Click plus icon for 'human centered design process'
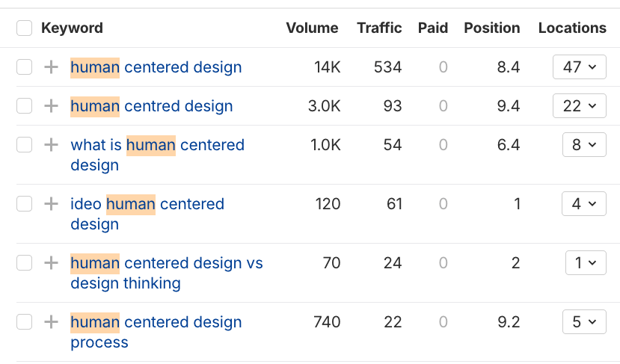Image resolution: width=620 pixels, height=364 pixels. (51, 322)
